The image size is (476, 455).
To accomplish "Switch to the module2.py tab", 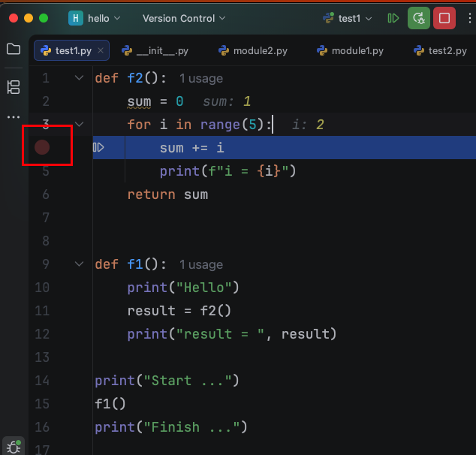I will 253,51.
